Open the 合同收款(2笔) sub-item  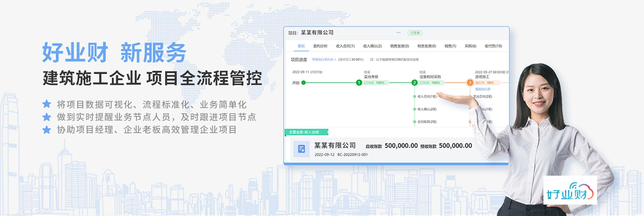(x=427, y=122)
